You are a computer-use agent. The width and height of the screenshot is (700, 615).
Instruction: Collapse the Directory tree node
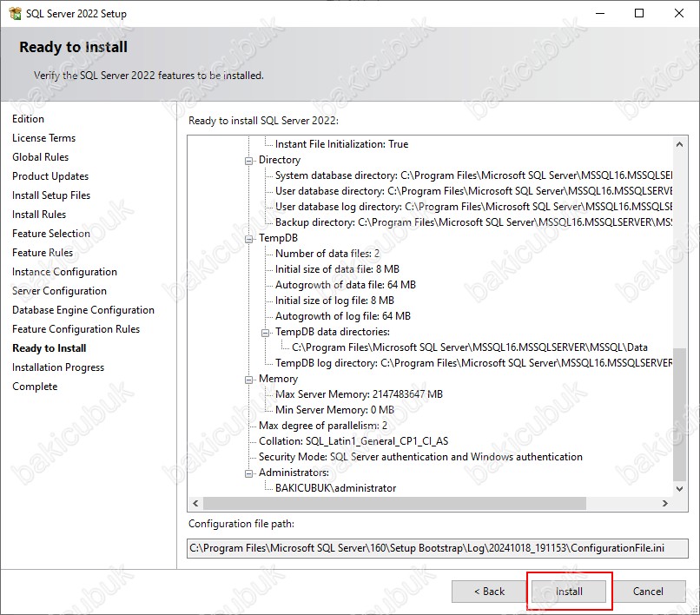point(248,161)
